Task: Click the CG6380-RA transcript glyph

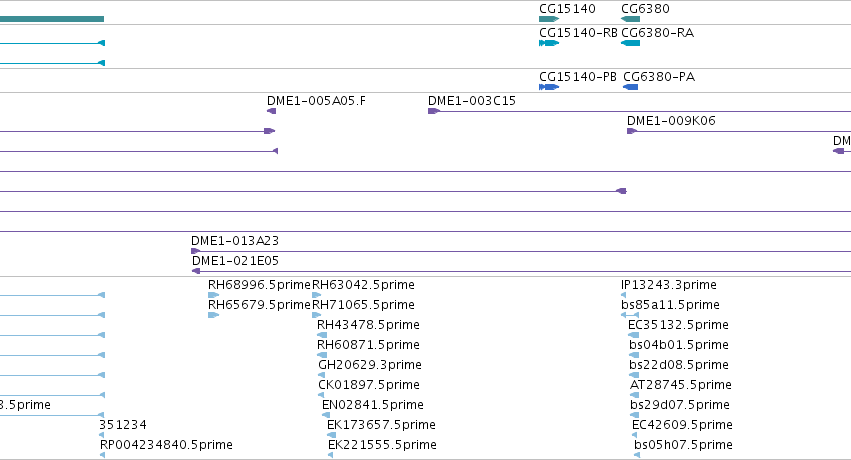Action: [630, 43]
